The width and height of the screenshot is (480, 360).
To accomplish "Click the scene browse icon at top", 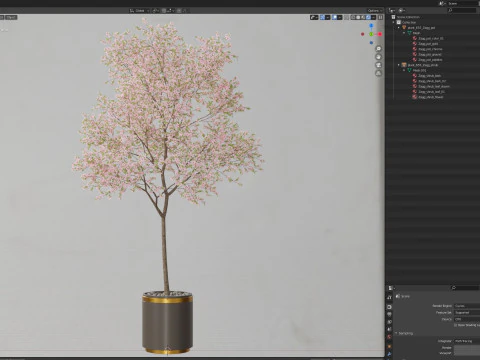I will point(443,3).
